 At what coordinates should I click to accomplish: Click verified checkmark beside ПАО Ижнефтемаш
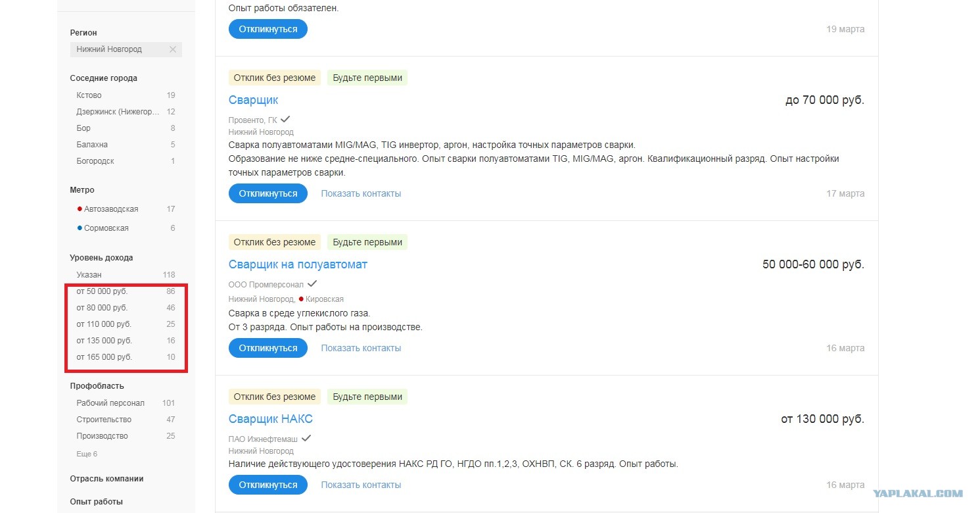[306, 439]
